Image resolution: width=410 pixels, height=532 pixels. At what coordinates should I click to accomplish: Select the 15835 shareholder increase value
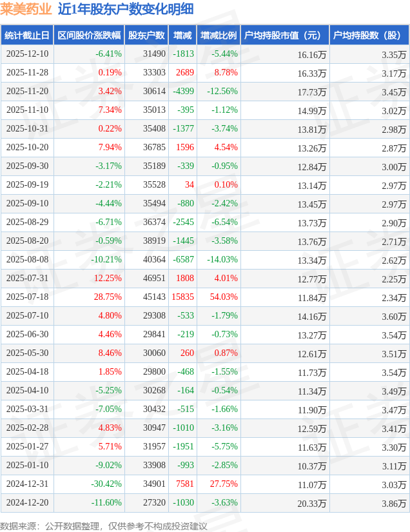click(183, 297)
